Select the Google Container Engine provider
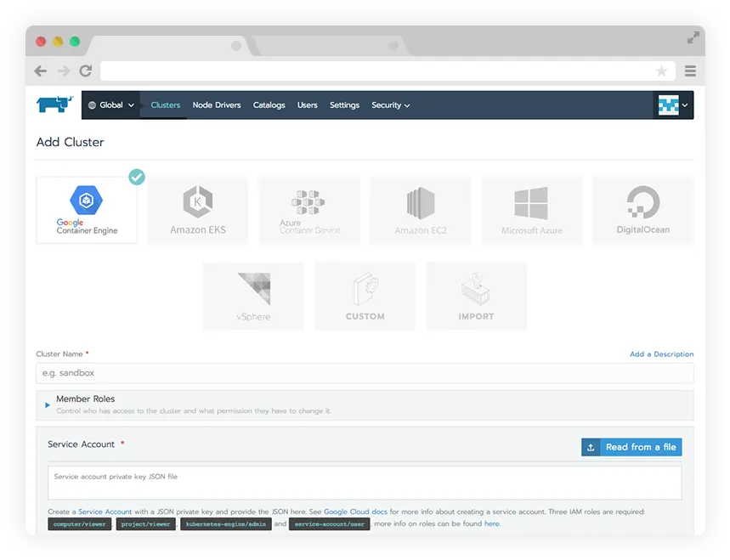The image size is (730, 560). pos(87,210)
